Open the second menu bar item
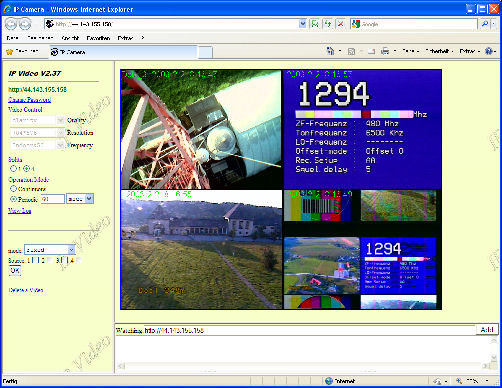 coord(40,38)
